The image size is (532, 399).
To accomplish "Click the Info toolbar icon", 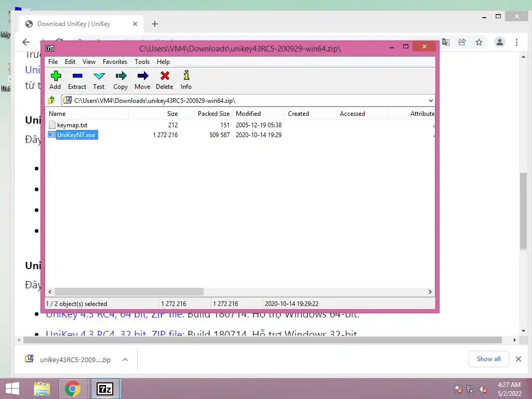I will click(x=187, y=76).
